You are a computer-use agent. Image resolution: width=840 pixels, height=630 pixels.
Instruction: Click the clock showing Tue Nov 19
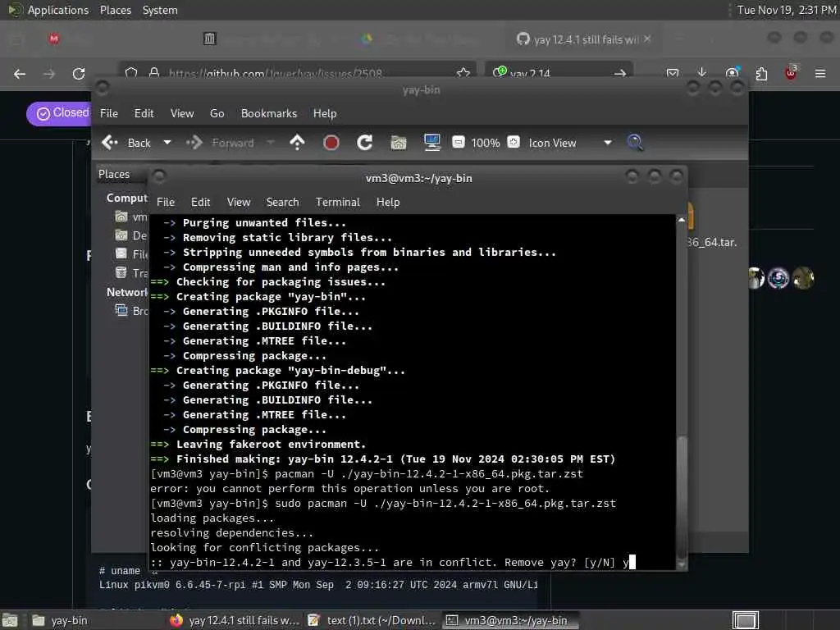coord(787,10)
